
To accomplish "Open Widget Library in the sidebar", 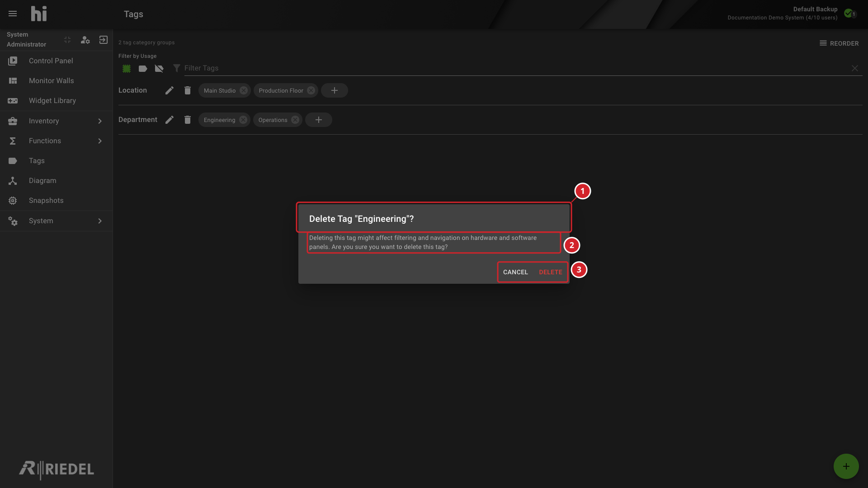I will pos(56,100).
